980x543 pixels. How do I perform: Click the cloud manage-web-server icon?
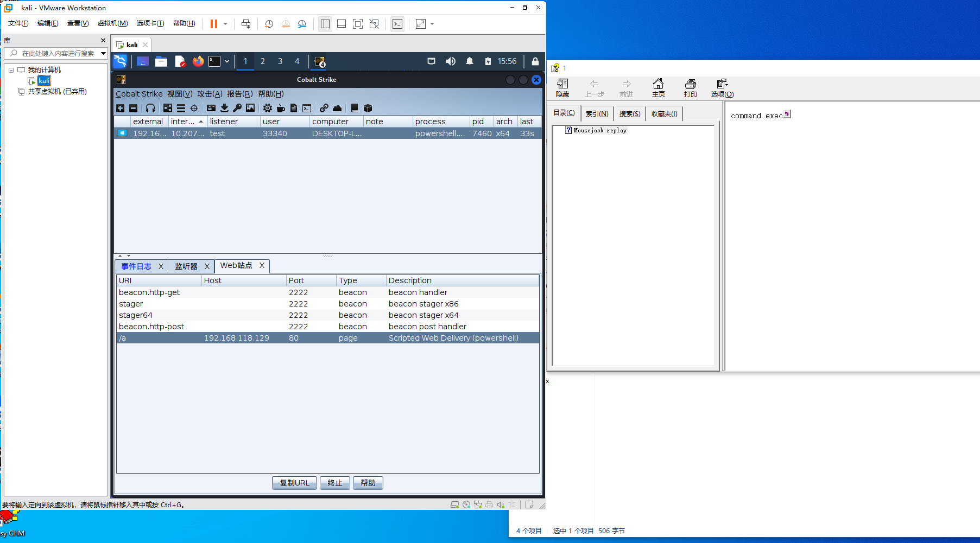pos(337,108)
